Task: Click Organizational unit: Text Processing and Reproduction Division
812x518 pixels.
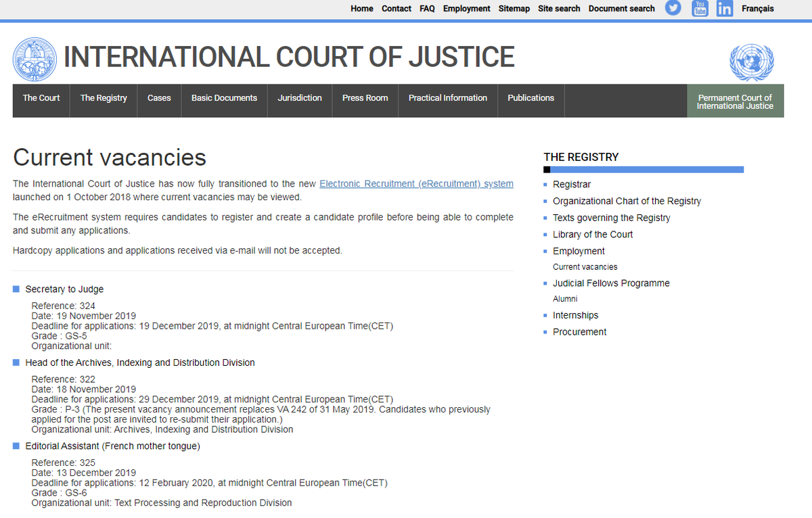Action: point(162,503)
